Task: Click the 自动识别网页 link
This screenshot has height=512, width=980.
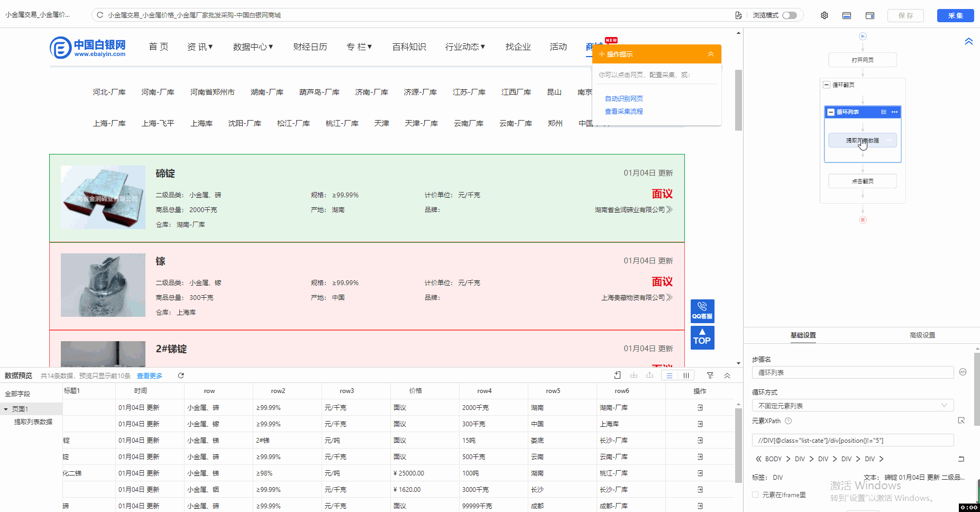Action: coord(624,98)
